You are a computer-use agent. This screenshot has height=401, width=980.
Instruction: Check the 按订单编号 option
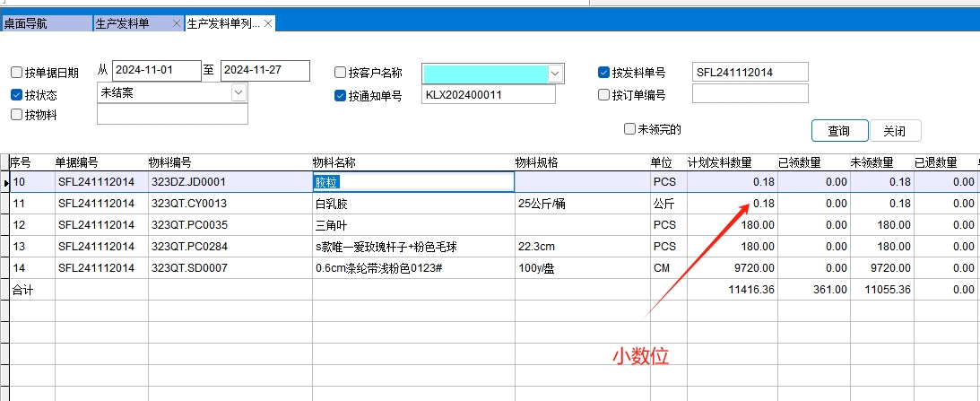(604, 94)
